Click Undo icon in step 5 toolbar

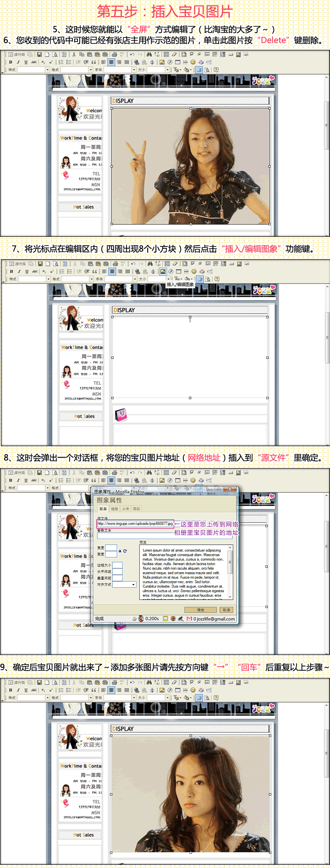[x=132, y=55]
